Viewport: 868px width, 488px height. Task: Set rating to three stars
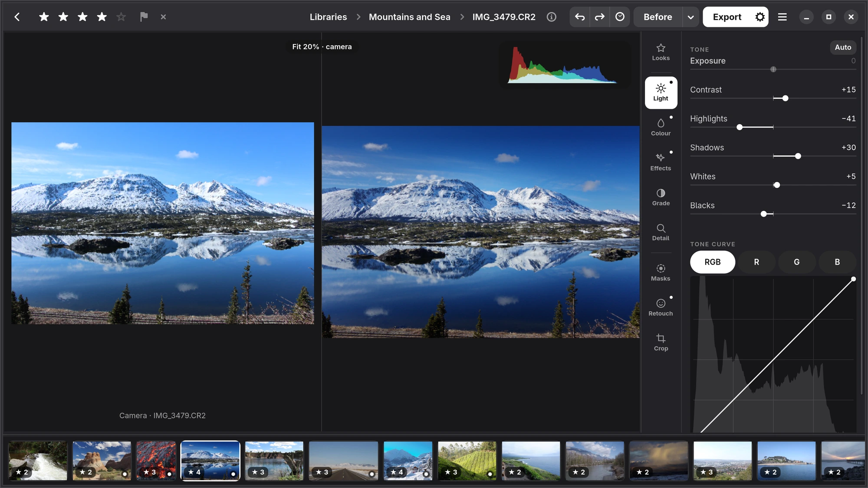(82, 17)
